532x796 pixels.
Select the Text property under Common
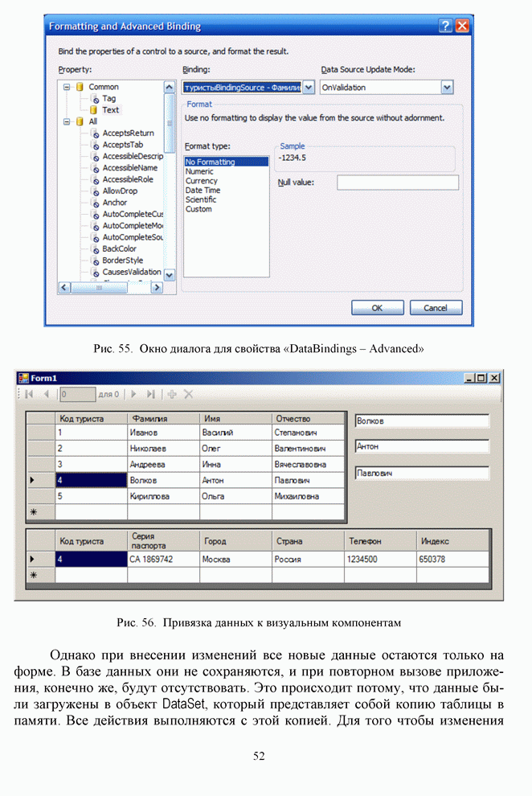point(110,110)
